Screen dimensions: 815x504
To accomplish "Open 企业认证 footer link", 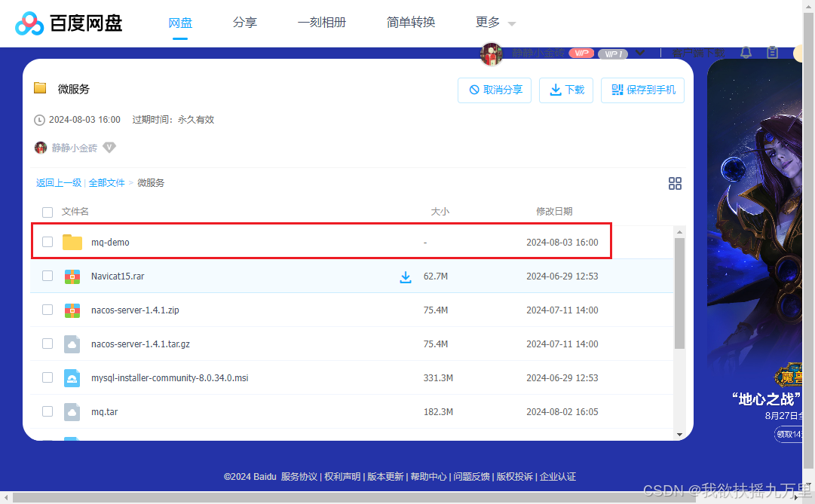I will point(558,476).
